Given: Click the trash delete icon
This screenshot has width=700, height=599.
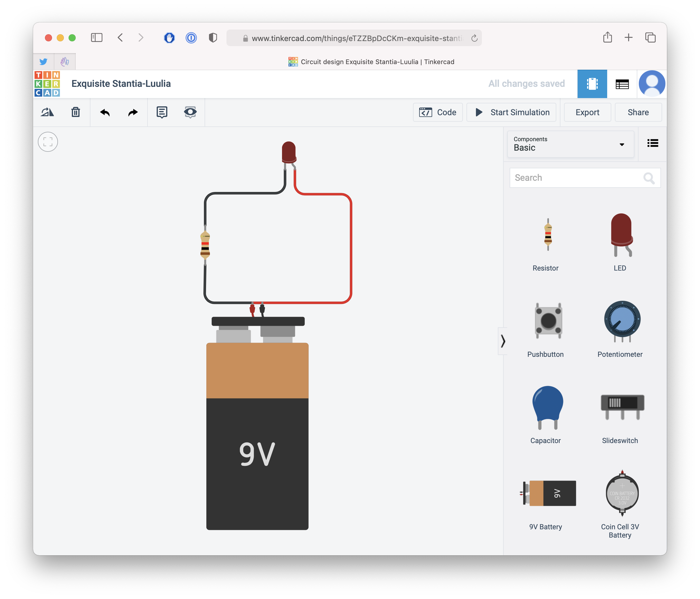Looking at the screenshot, I should 76,112.
